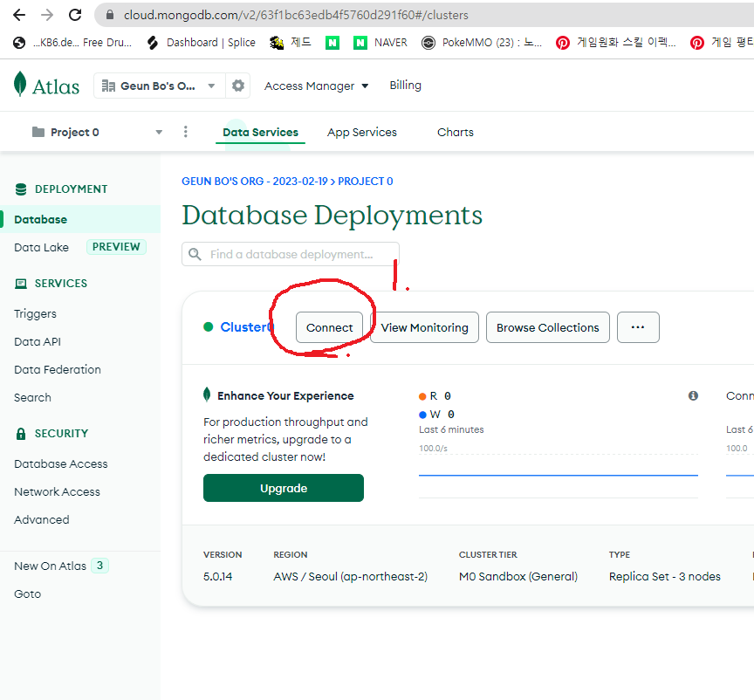Click the browser forward arrow
The image size is (754, 700).
tap(47, 15)
